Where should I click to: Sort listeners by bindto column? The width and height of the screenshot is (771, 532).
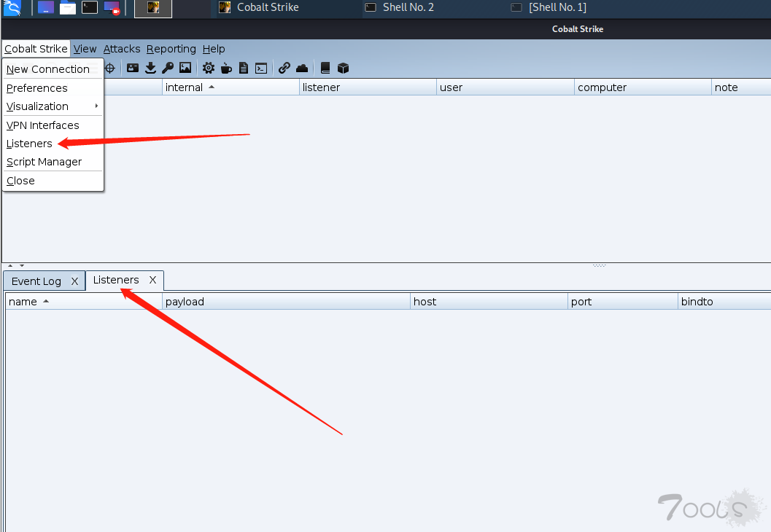[724, 302]
